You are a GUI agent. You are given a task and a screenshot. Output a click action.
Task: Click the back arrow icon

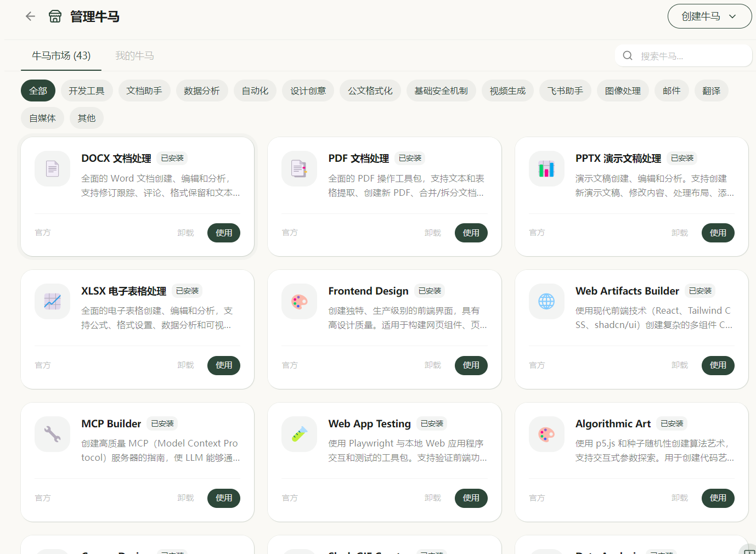pyautogui.click(x=30, y=16)
